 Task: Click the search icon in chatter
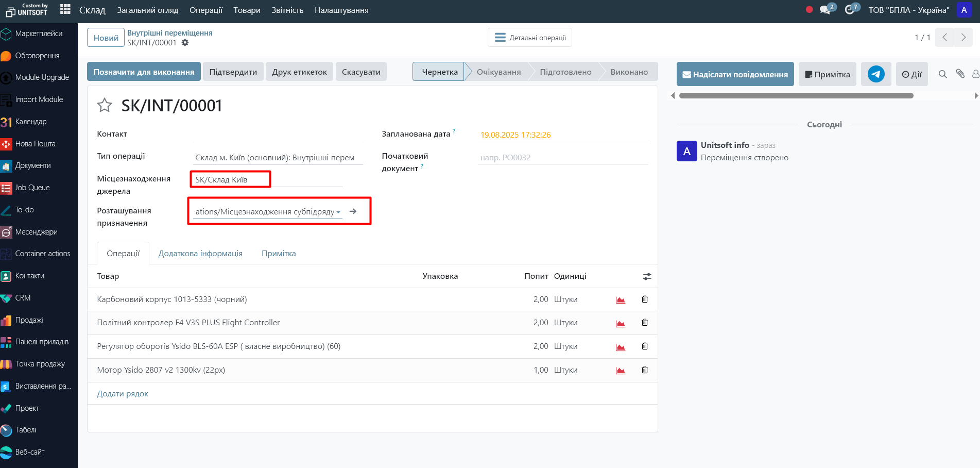point(942,74)
